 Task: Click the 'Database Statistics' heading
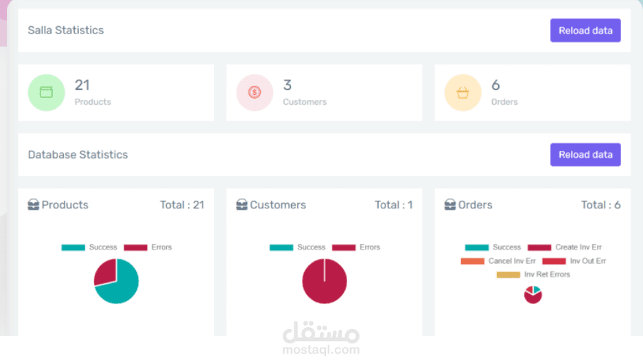tap(78, 155)
